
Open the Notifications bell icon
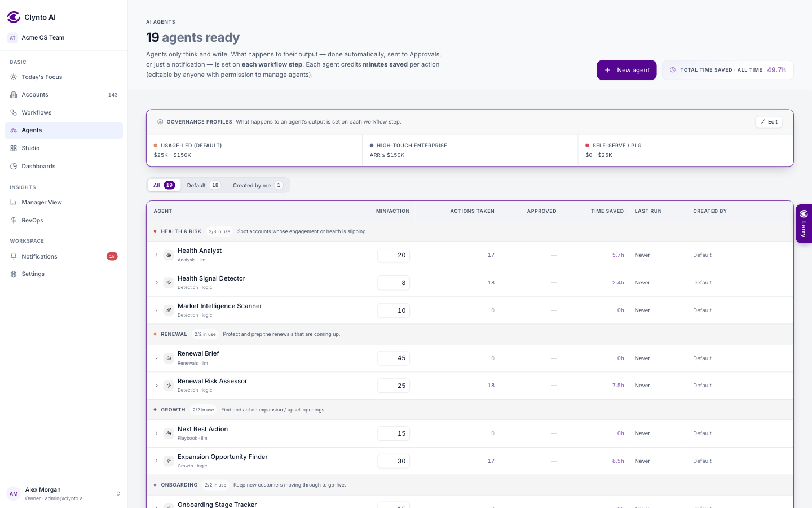(14, 256)
